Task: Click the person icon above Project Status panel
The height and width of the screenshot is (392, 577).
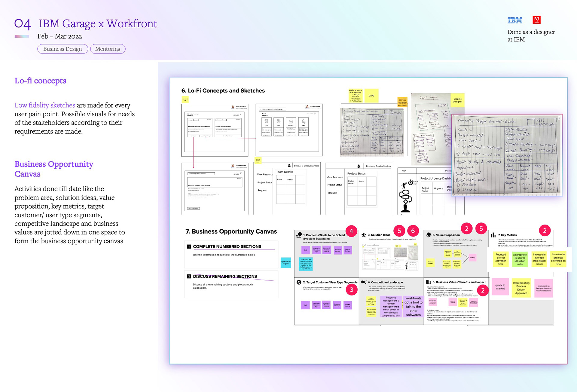Action: (x=359, y=166)
